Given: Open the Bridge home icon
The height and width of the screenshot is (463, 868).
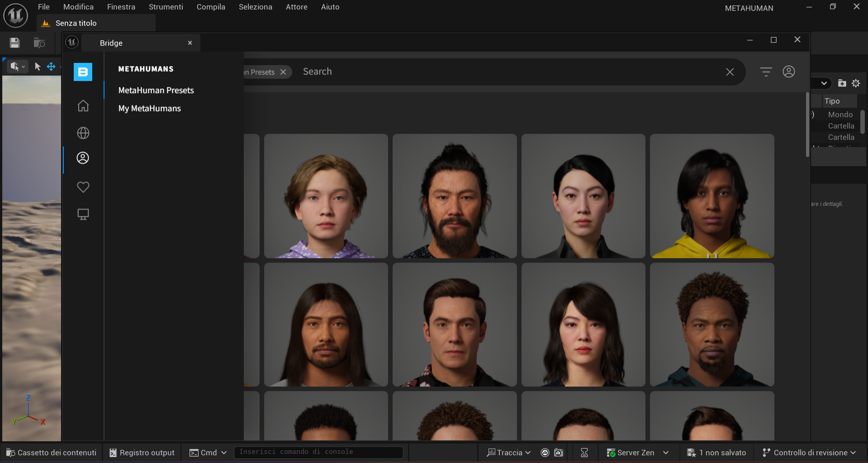Looking at the screenshot, I should [83, 106].
